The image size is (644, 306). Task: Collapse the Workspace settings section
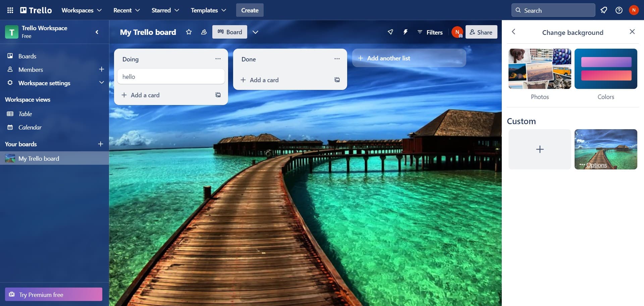(x=102, y=83)
